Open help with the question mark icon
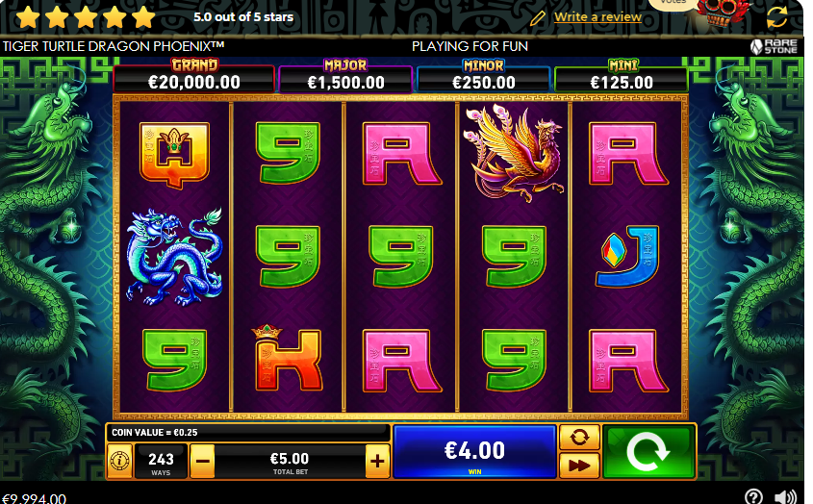The width and height of the screenshot is (813, 504). click(754, 496)
